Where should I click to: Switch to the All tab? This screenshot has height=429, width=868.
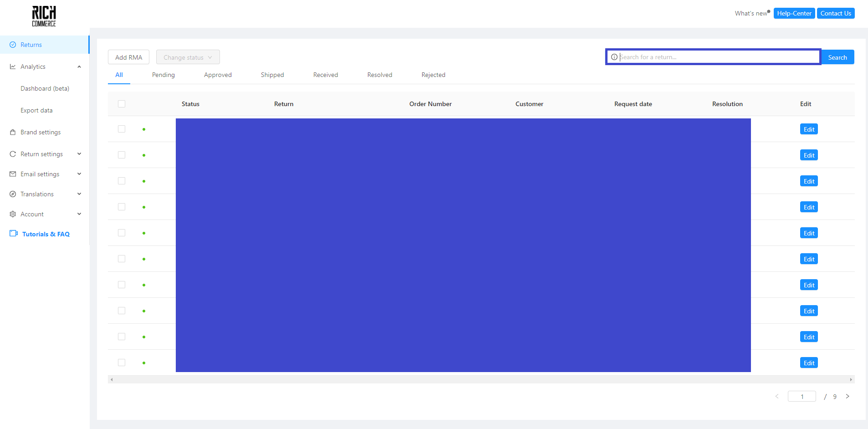tap(119, 75)
